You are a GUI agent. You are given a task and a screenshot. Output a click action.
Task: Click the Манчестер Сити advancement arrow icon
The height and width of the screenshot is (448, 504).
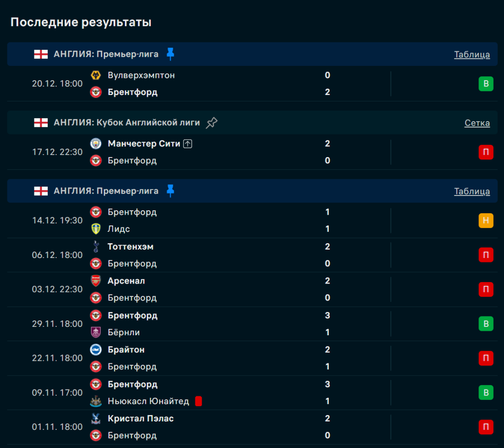(187, 144)
